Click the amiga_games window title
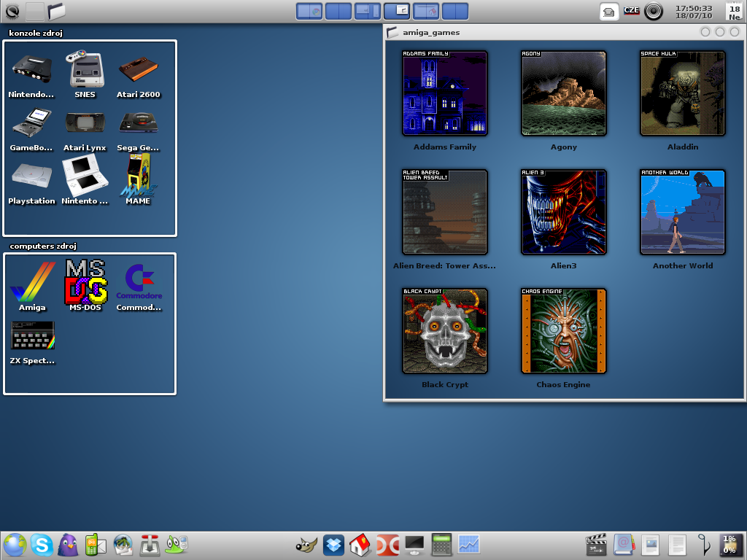The width and height of the screenshot is (747, 560). [431, 32]
